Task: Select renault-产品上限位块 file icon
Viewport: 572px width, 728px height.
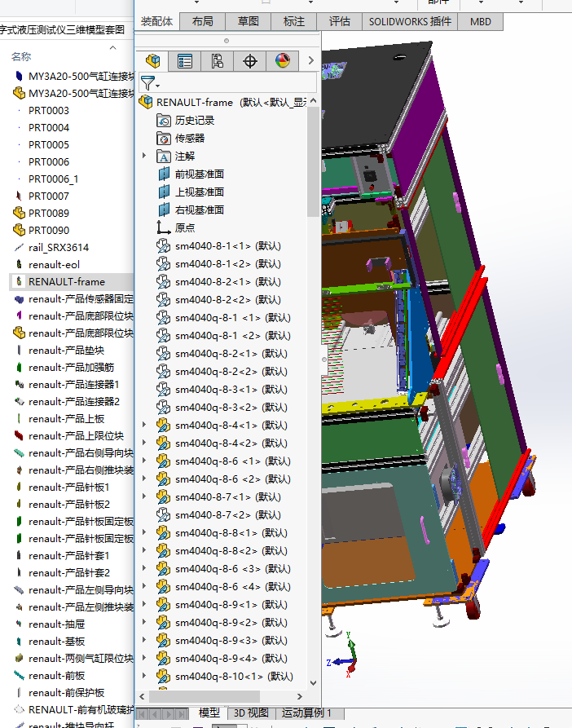Action: 19,435
